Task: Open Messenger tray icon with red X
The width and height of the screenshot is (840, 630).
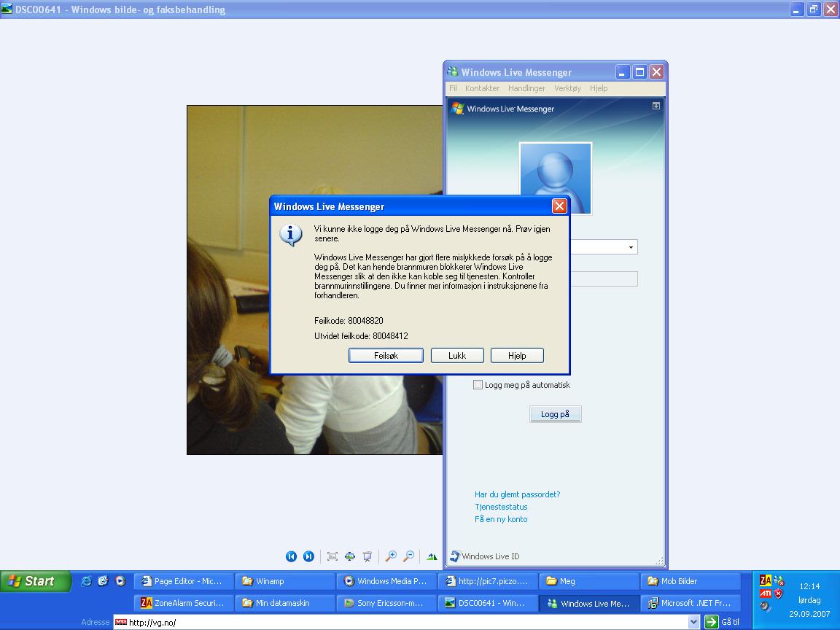Action: coord(779,580)
